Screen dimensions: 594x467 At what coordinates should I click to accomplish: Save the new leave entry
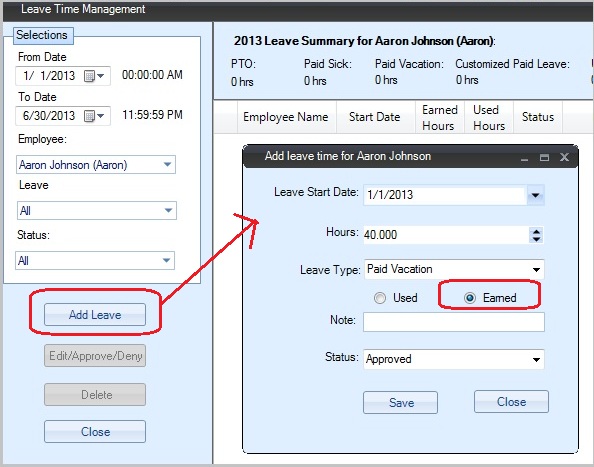400,402
